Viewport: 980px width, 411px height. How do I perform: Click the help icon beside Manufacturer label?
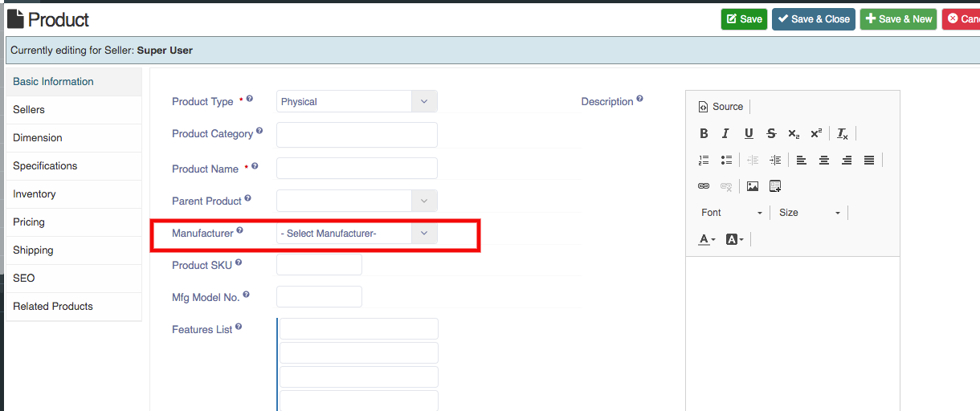pos(239,232)
